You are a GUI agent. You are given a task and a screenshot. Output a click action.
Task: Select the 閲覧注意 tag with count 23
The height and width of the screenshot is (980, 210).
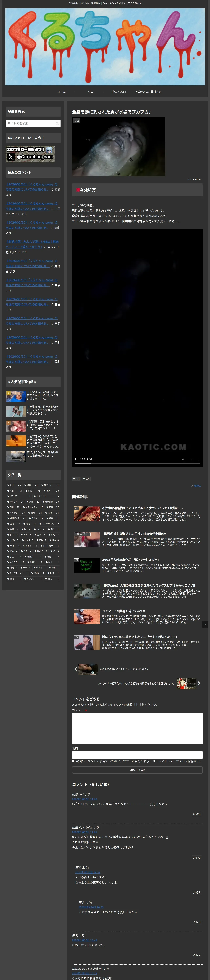(51, 501)
